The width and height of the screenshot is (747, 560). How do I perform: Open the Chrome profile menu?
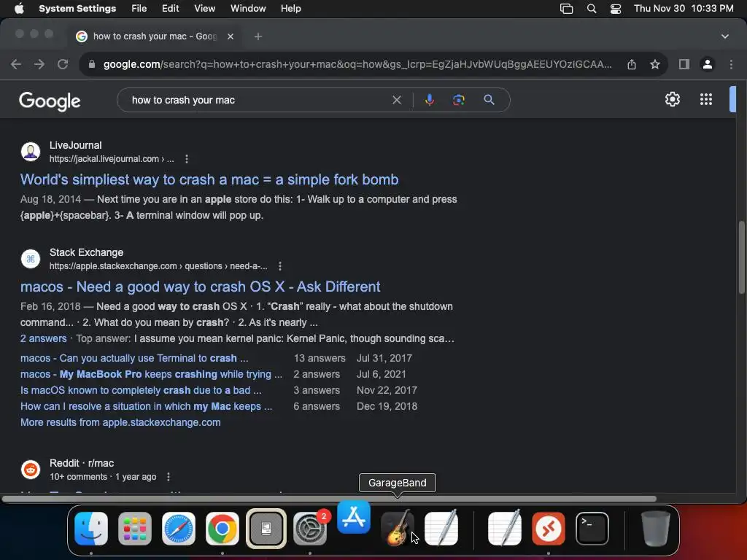pos(708,64)
